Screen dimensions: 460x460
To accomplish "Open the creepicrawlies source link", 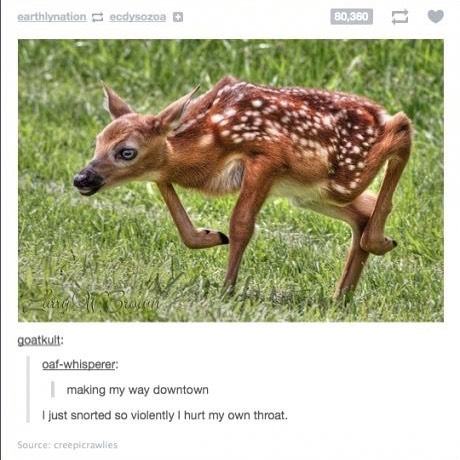I will pyautogui.click(x=86, y=445).
